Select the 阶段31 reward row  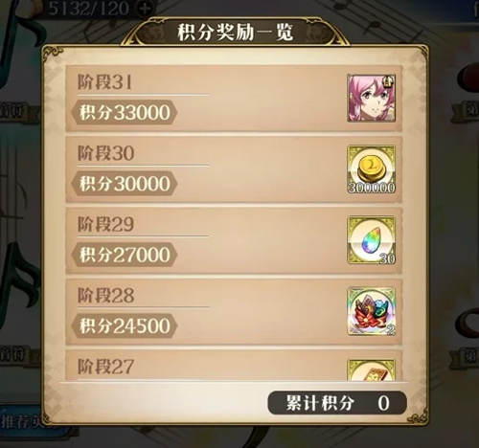[x=234, y=99]
